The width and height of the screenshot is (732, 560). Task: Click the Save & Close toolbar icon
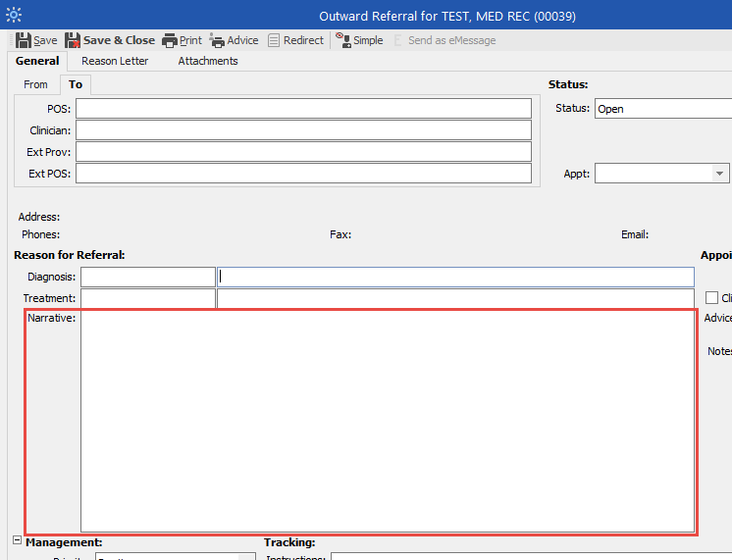click(73, 40)
